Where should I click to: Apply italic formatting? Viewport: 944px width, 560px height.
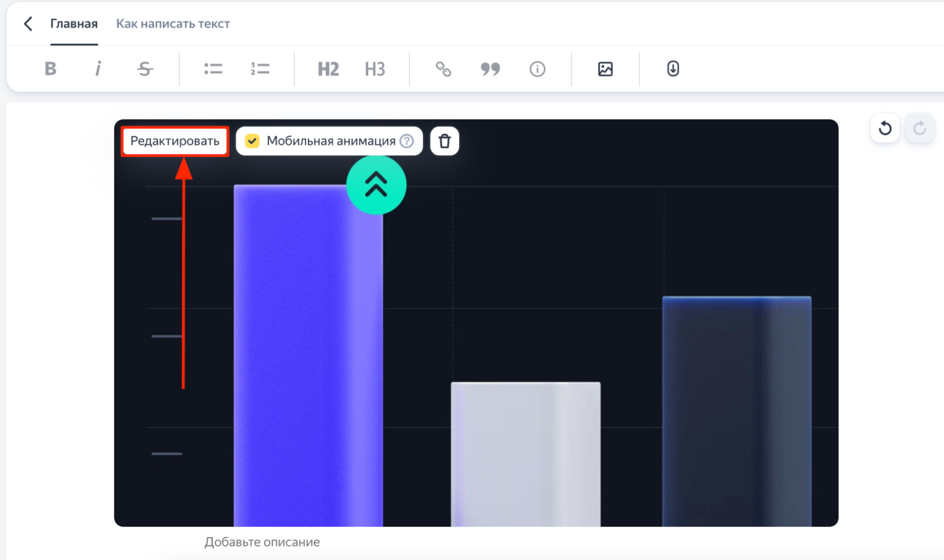point(98,69)
